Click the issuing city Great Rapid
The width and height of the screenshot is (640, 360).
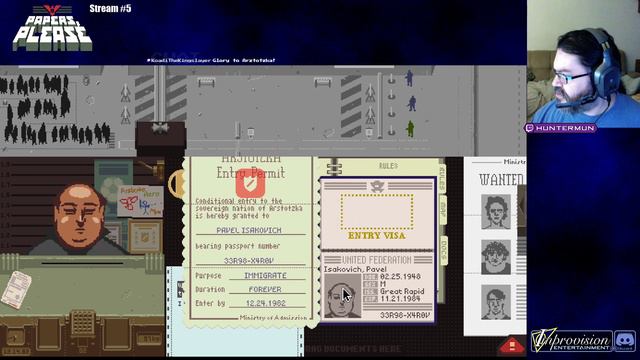point(402,291)
